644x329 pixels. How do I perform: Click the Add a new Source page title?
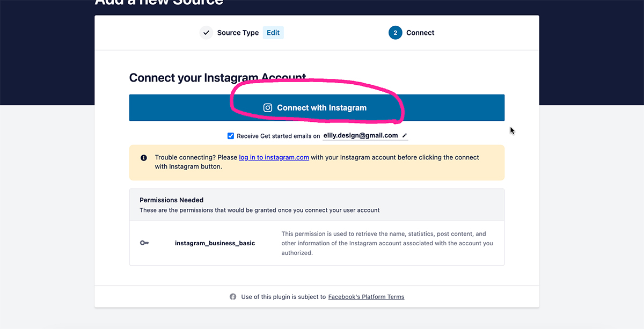click(x=159, y=2)
